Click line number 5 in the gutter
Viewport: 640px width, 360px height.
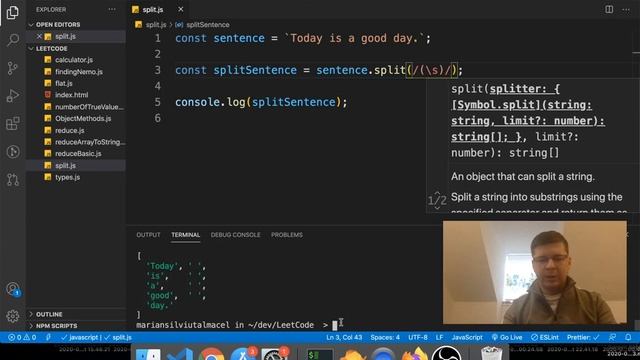(x=158, y=102)
